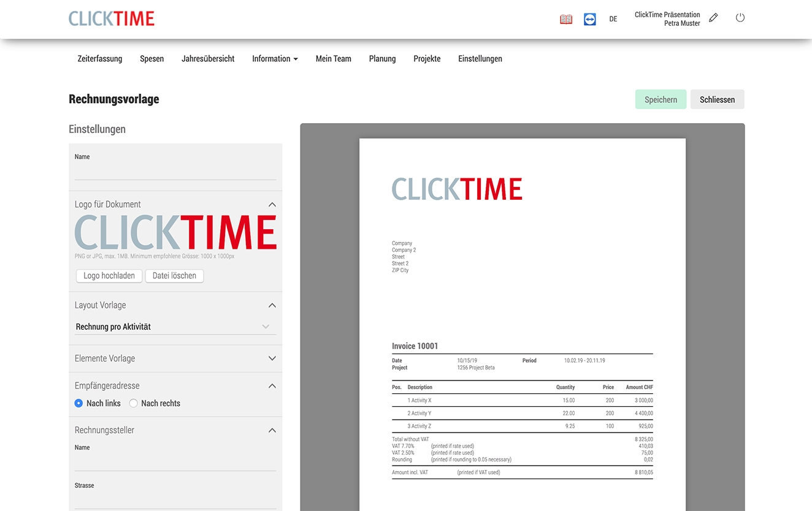The width and height of the screenshot is (812, 511).
Task: Launch the TeamViewer remote support icon
Action: (x=590, y=19)
